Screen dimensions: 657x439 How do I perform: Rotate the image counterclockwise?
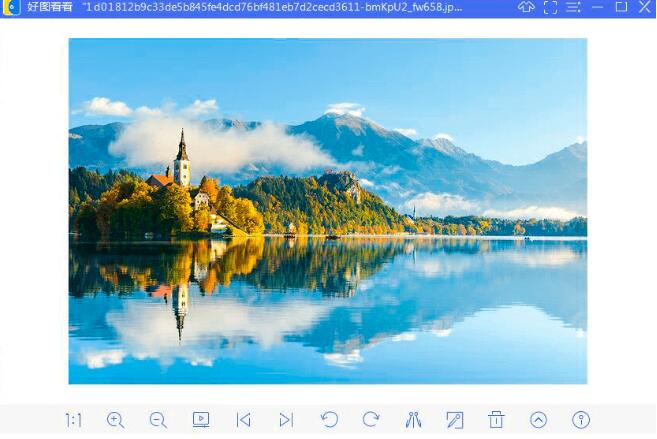[x=329, y=420]
